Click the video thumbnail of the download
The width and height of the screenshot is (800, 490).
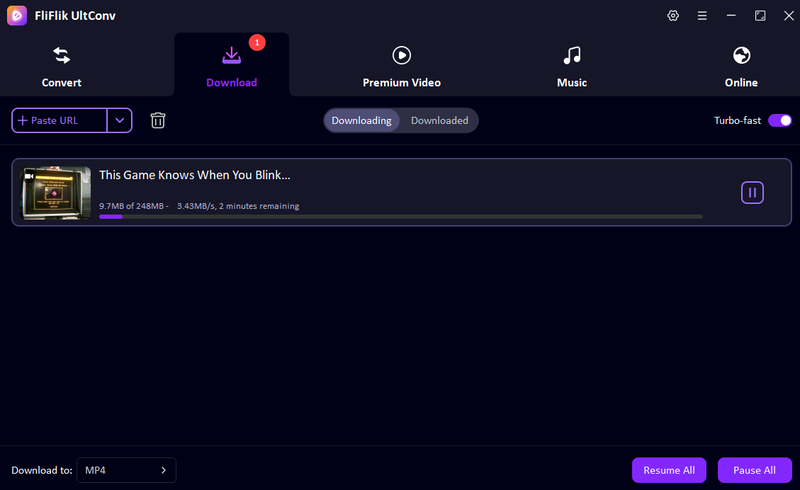pos(56,192)
